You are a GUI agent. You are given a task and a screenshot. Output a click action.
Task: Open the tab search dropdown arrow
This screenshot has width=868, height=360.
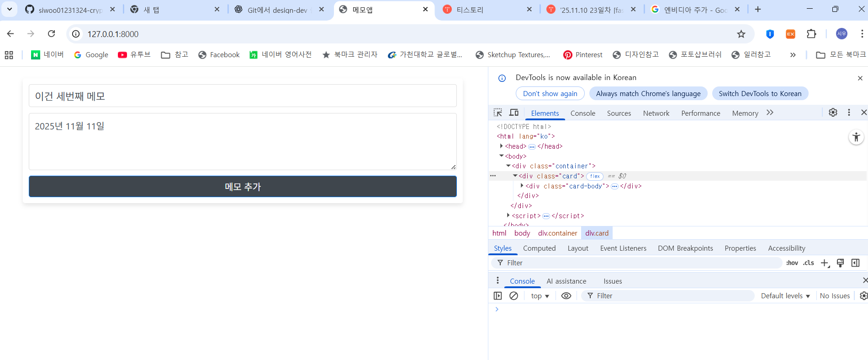coord(9,9)
